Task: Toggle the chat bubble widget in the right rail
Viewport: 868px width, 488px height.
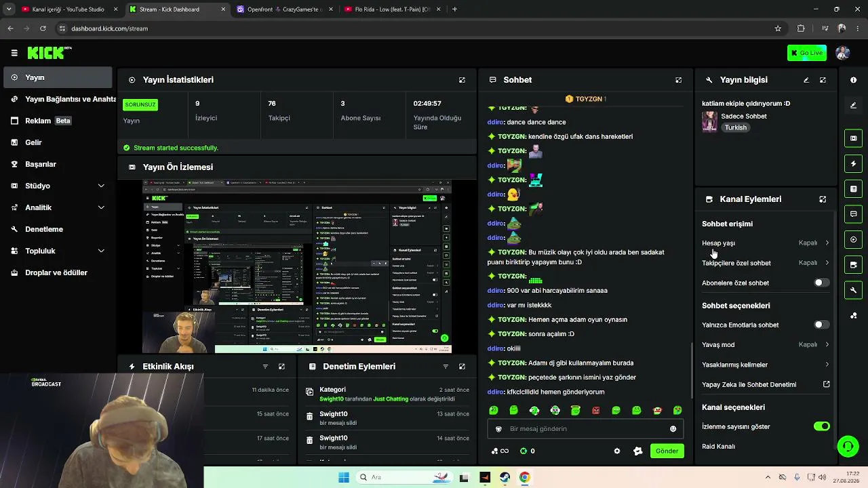Action: point(853,214)
